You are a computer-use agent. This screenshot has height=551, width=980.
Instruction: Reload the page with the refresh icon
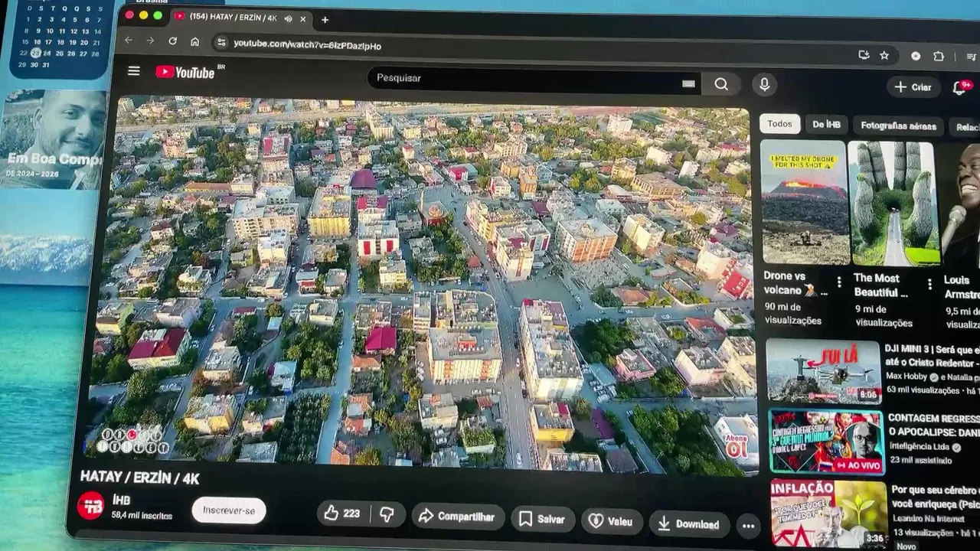173,41
